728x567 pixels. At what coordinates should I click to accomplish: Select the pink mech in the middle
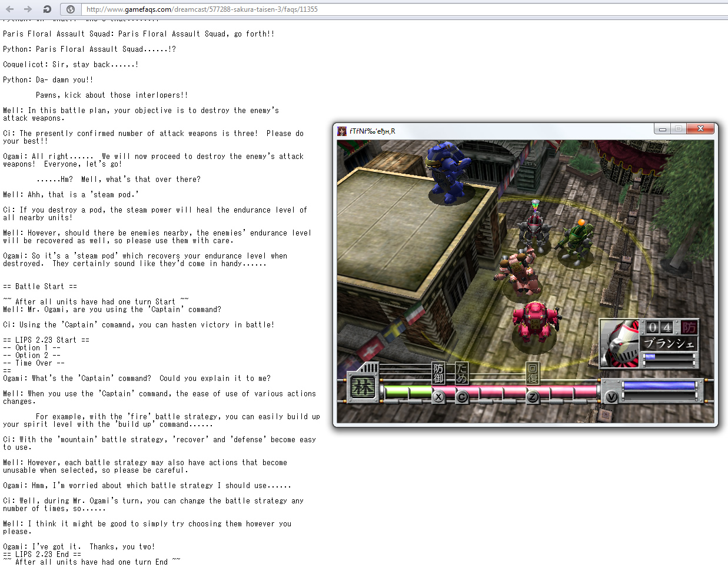pos(518,272)
